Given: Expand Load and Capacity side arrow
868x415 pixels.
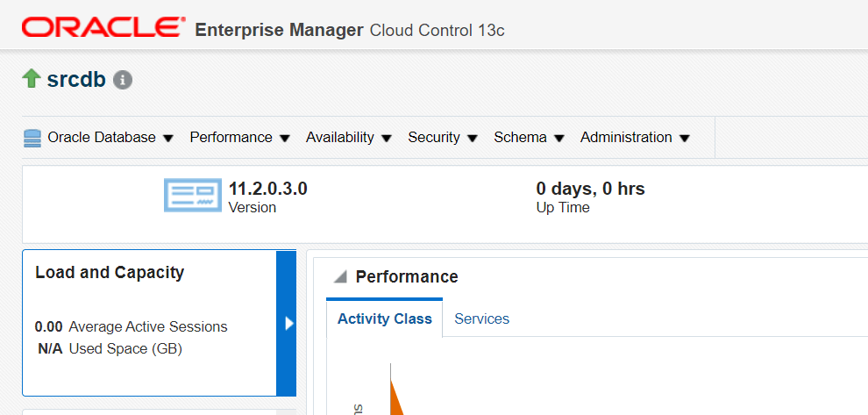Looking at the screenshot, I should coord(288,323).
